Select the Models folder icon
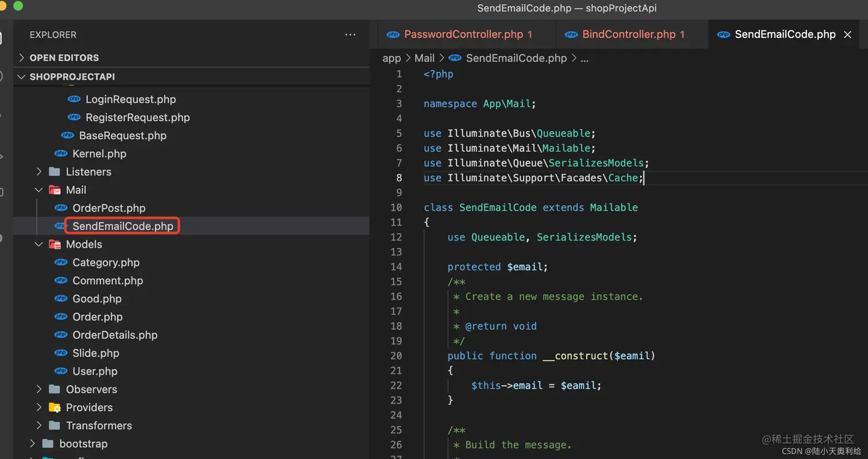This screenshot has height=459, width=868. 55,244
